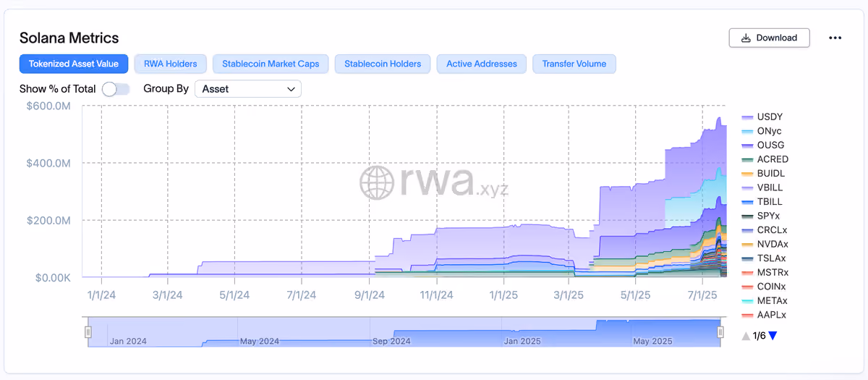Click the 5/1/24 date label
868x380 pixels.
pos(234,295)
